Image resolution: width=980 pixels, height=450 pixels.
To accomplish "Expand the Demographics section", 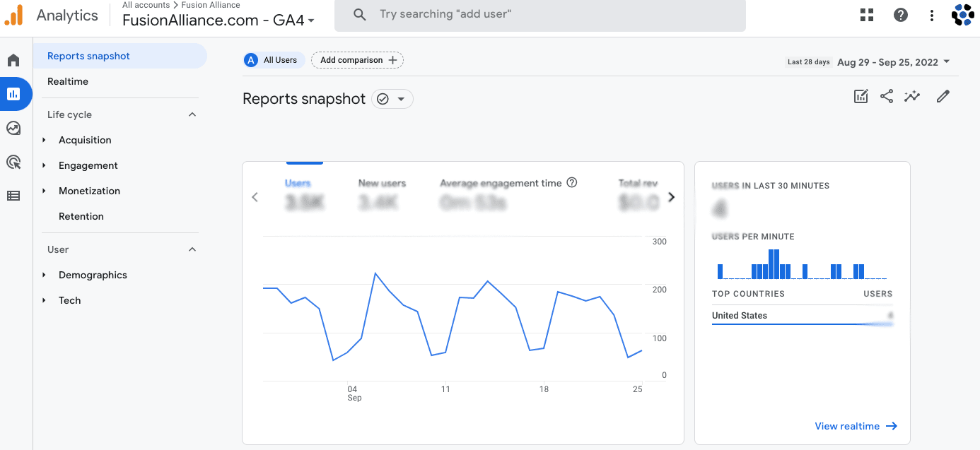I will pyautogui.click(x=93, y=275).
